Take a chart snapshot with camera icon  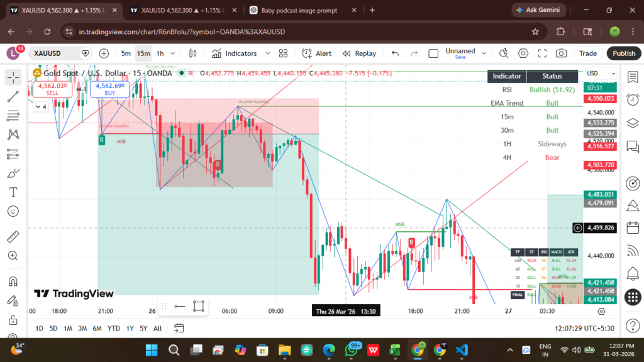[x=562, y=53]
